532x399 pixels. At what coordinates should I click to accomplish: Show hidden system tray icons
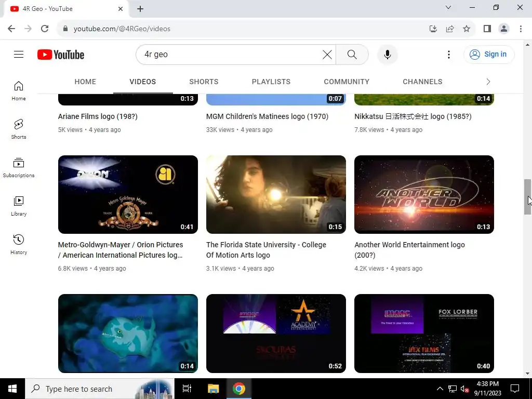[440, 389]
